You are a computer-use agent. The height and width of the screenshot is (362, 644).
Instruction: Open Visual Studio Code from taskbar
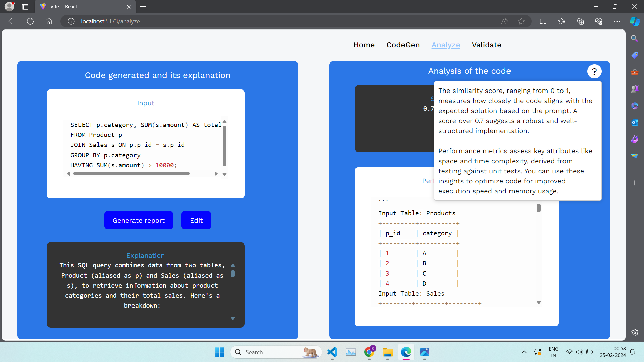click(332, 352)
